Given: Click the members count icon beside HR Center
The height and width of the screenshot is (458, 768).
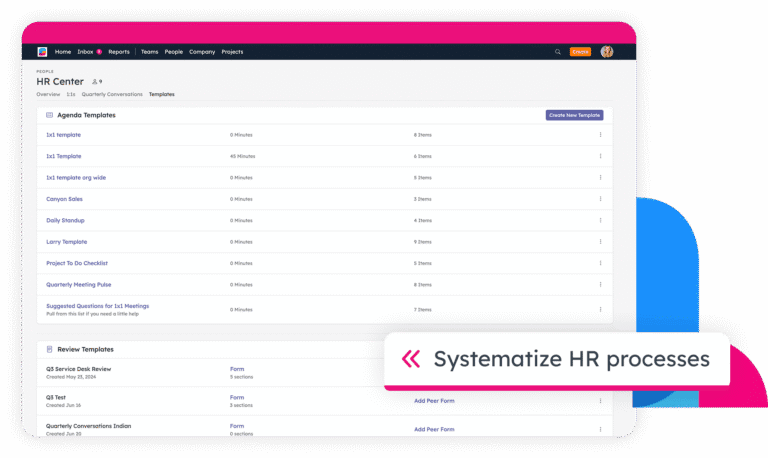Looking at the screenshot, I should pyautogui.click(x=97, y=82).
